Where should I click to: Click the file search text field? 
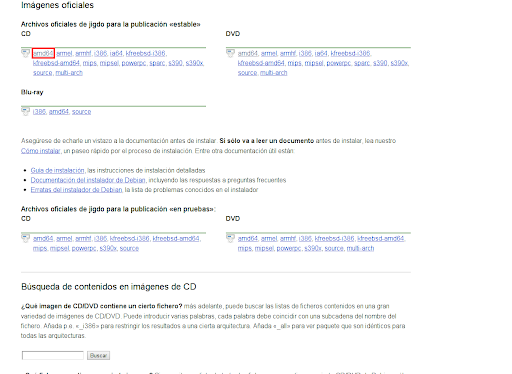point(53,356)
